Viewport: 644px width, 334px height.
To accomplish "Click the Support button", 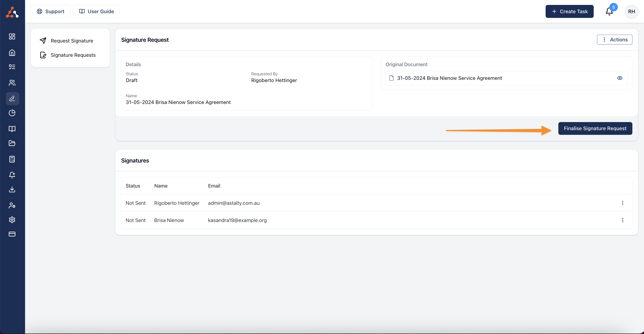I will pyautogui.click(x=51, y=11).
